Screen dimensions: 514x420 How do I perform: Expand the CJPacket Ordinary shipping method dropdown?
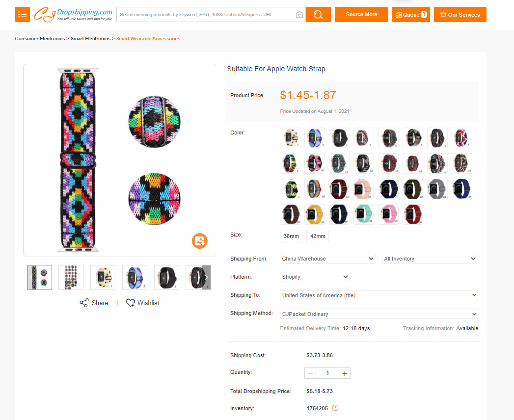[379, 314]
